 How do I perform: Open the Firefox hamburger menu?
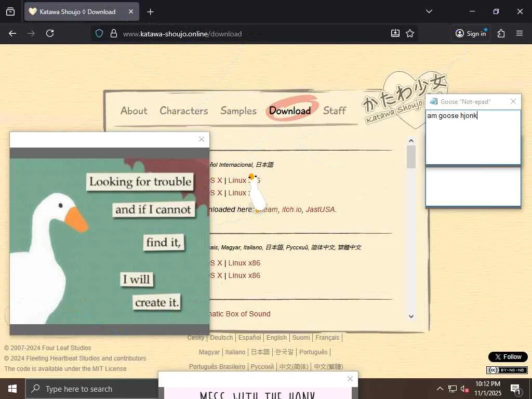520,33
